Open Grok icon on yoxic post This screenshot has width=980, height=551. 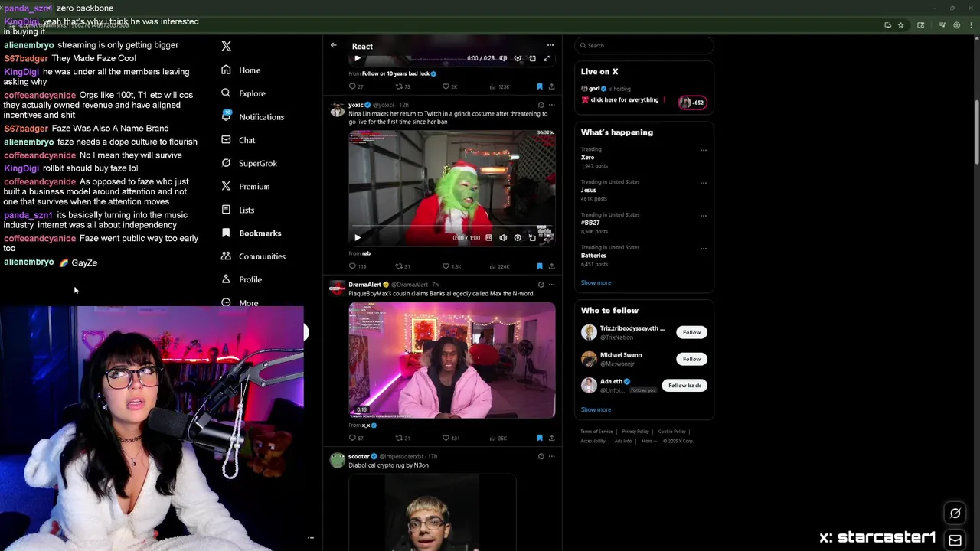[x=541, y=105]
